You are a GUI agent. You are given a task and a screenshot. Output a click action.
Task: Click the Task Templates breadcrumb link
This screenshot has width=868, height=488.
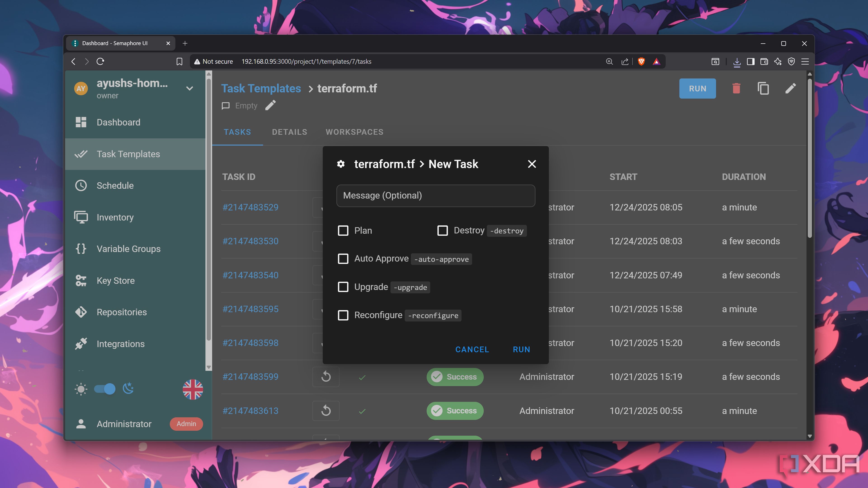click(x=261, y=88)
